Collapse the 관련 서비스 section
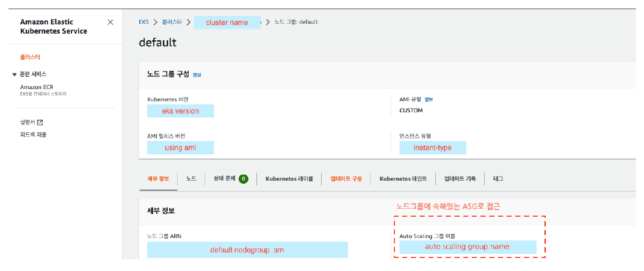Viewport: 644px width, 271px height. 15,74
